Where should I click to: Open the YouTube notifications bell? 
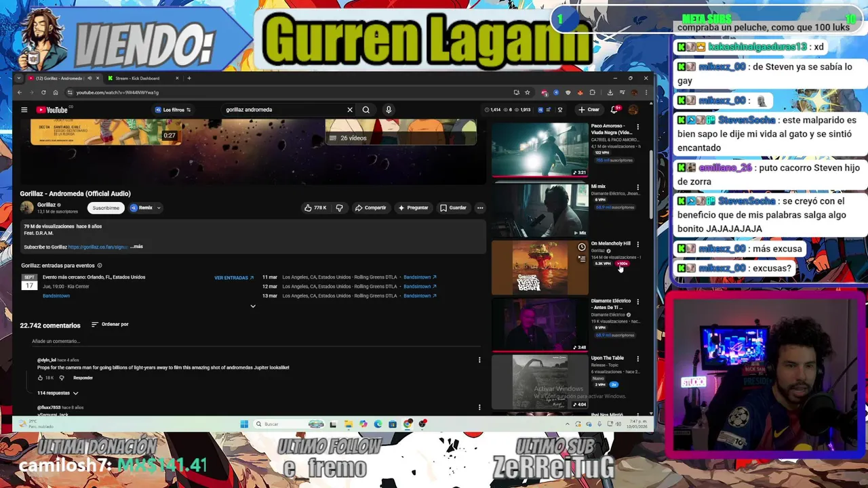614,110
